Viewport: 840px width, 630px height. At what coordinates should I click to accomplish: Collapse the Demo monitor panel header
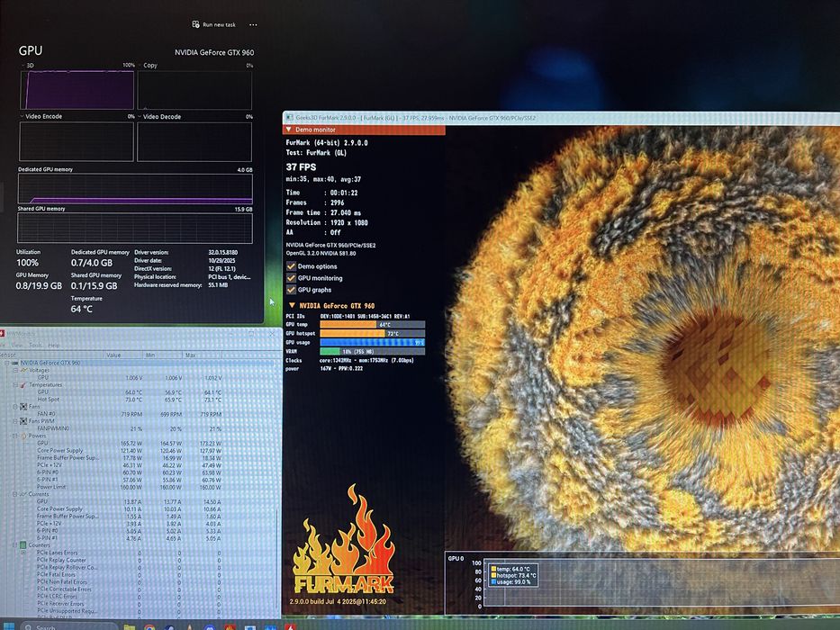[x=288, y=130]
